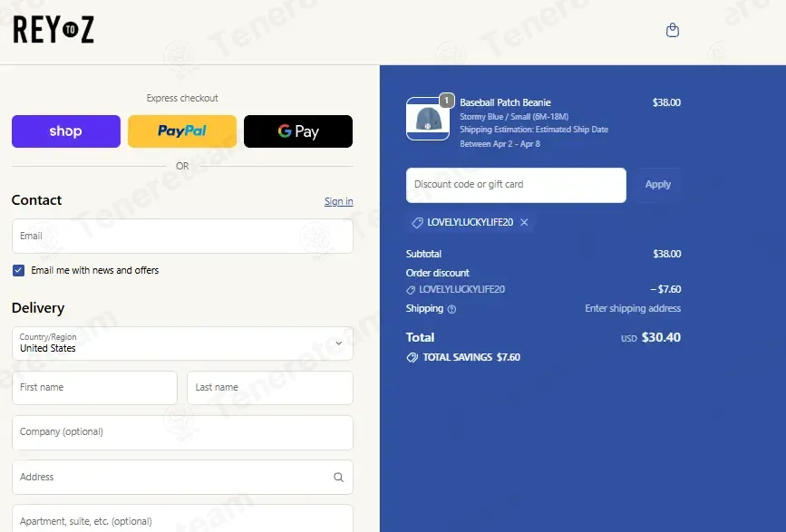Image resolution: width=786 pixels, height=532 pixels.
Task: Pay with Google Pay express button
Action: (x=298, y=131)
